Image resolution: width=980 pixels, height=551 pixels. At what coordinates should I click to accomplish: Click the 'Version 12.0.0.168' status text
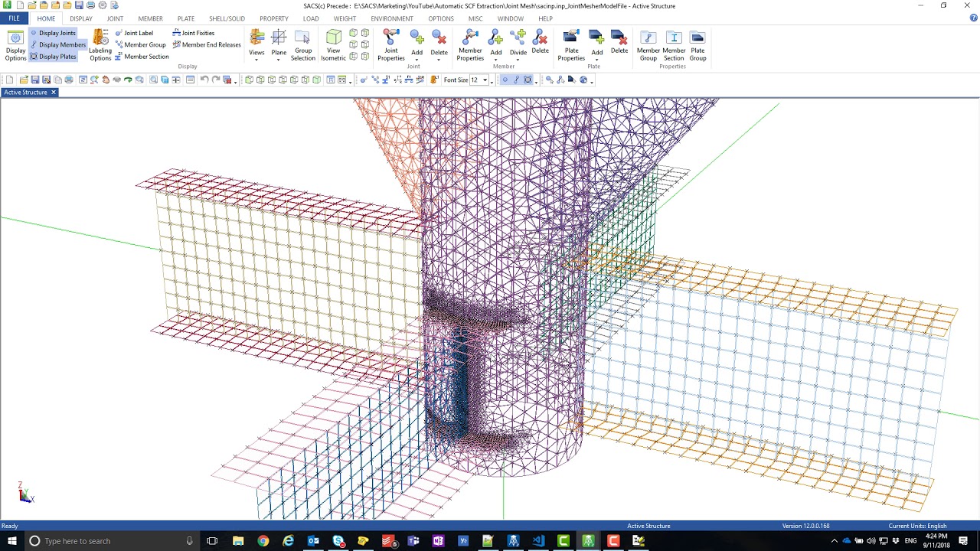(805, 526)
